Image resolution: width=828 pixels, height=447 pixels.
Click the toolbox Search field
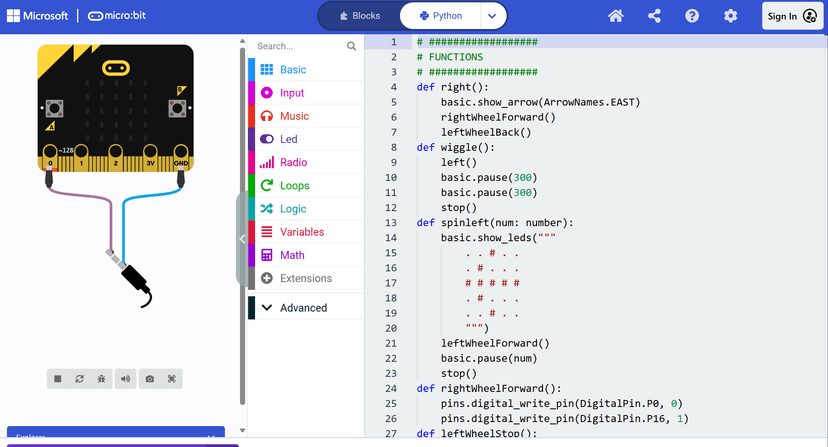point(299,46)
